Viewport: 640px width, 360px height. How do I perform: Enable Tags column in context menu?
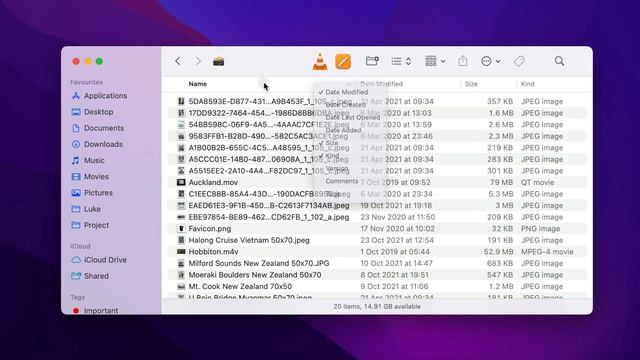click(333, 194)
